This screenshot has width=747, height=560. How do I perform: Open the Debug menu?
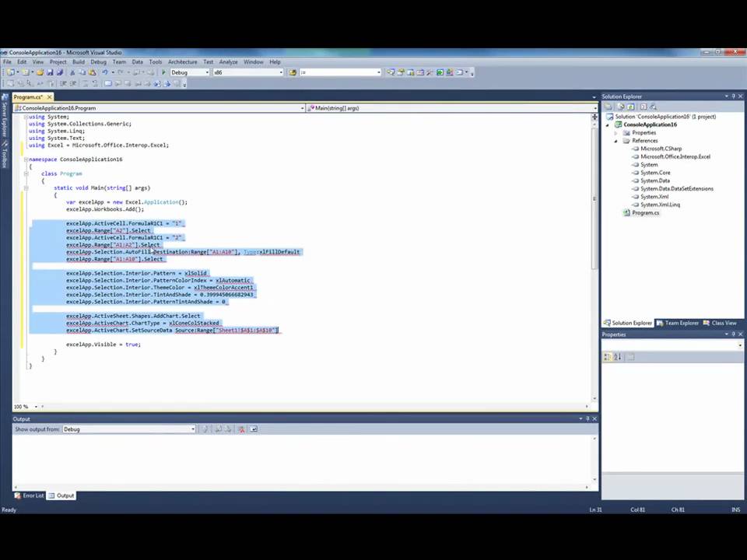(99, 62)
